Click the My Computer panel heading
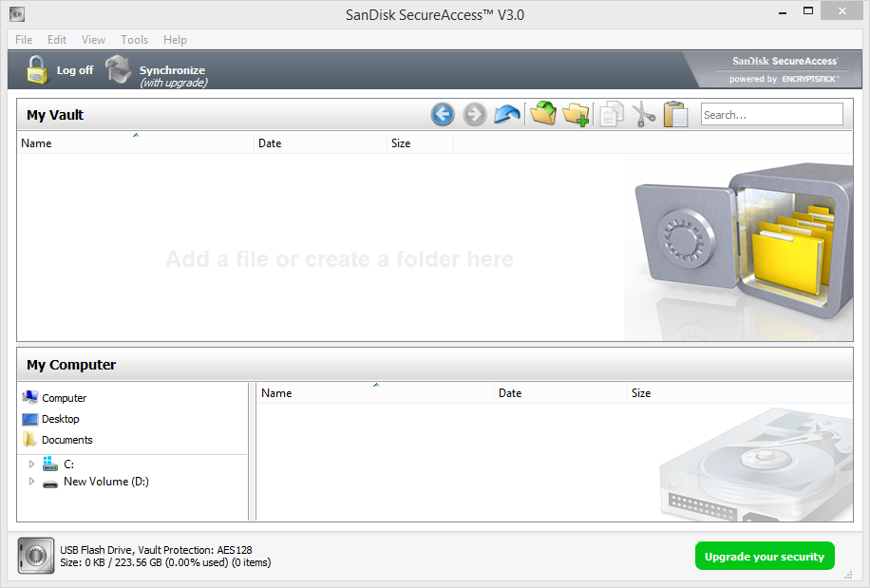870x588 pixels. pos(71,365)
